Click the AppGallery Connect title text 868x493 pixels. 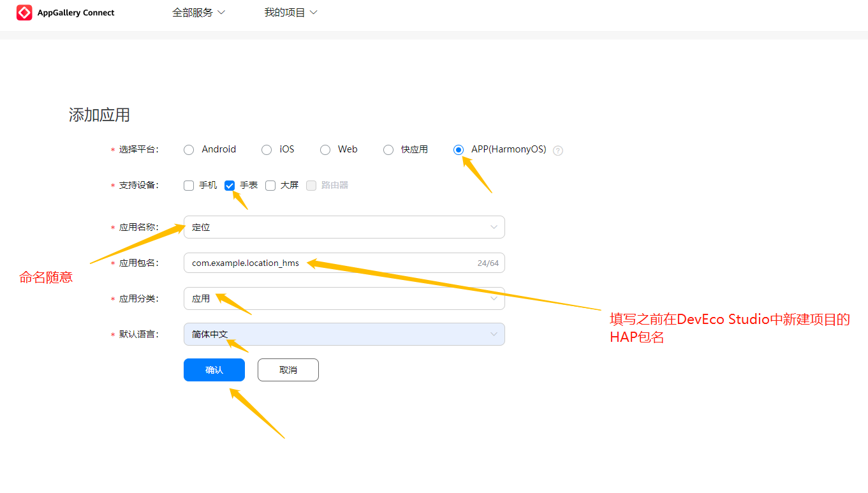[76, 13]
